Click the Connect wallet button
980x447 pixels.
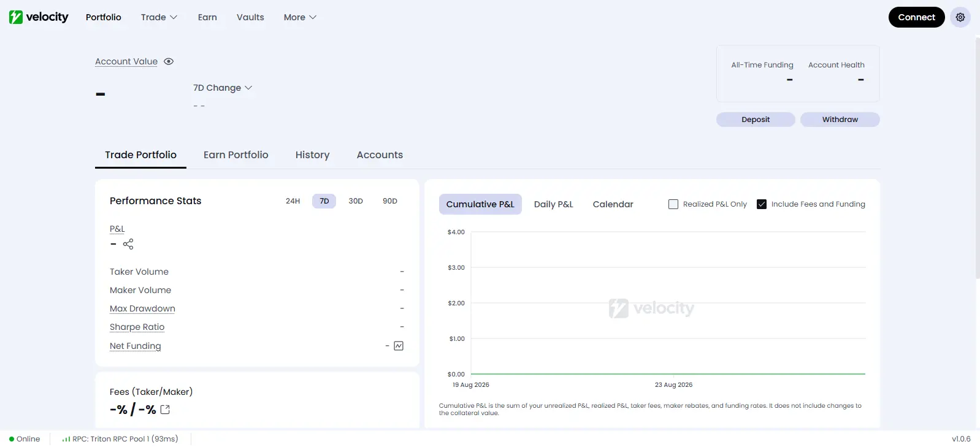[x=917, y=17]
